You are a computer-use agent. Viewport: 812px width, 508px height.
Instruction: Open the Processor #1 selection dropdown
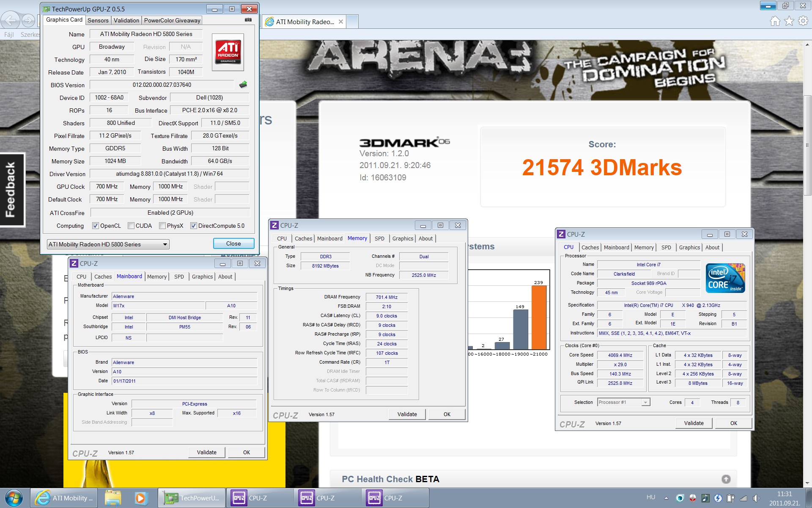coord(623,402)
